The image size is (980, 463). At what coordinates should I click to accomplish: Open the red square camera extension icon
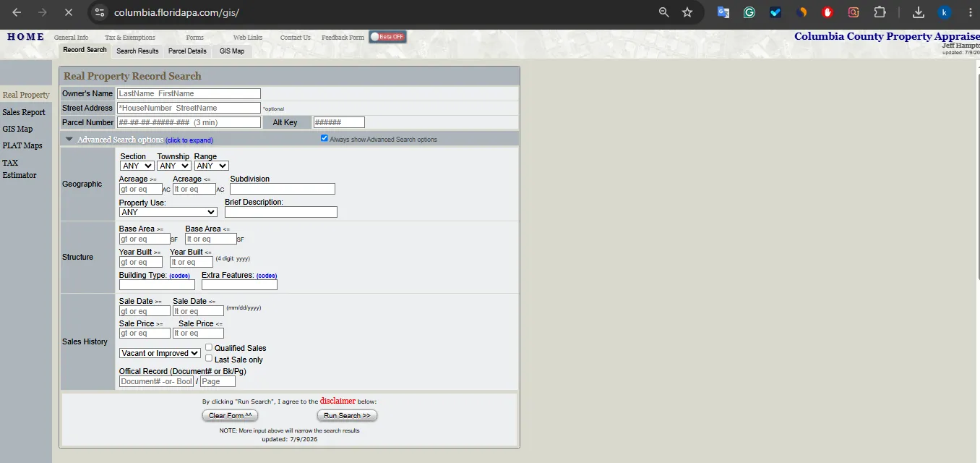(854, 12)
